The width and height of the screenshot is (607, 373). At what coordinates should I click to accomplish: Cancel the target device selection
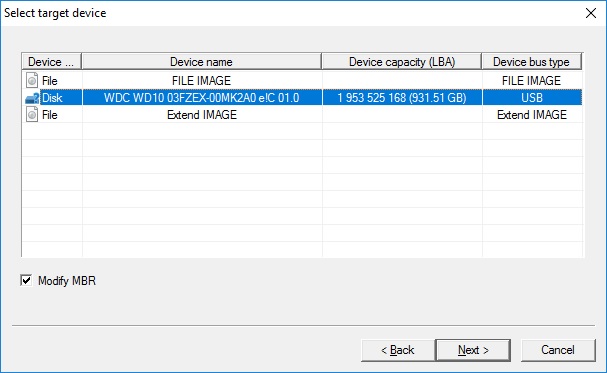[557, 350]
